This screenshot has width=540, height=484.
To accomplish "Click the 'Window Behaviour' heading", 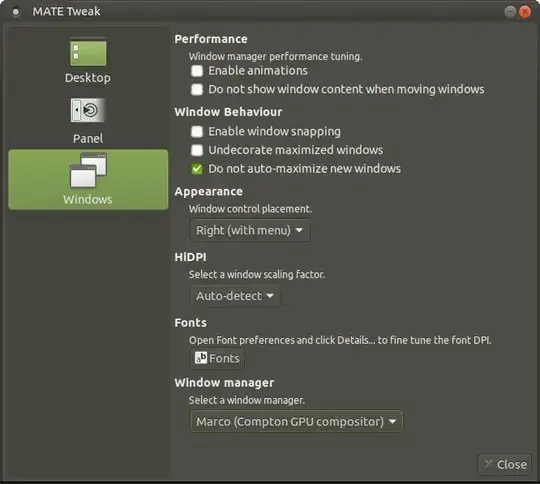I will coord(228,112).
